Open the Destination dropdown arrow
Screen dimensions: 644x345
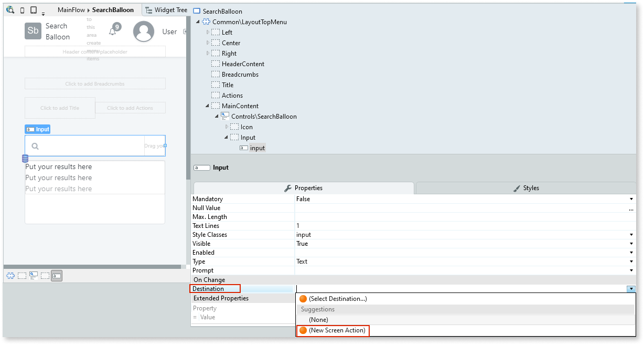[x=631, y=289]
